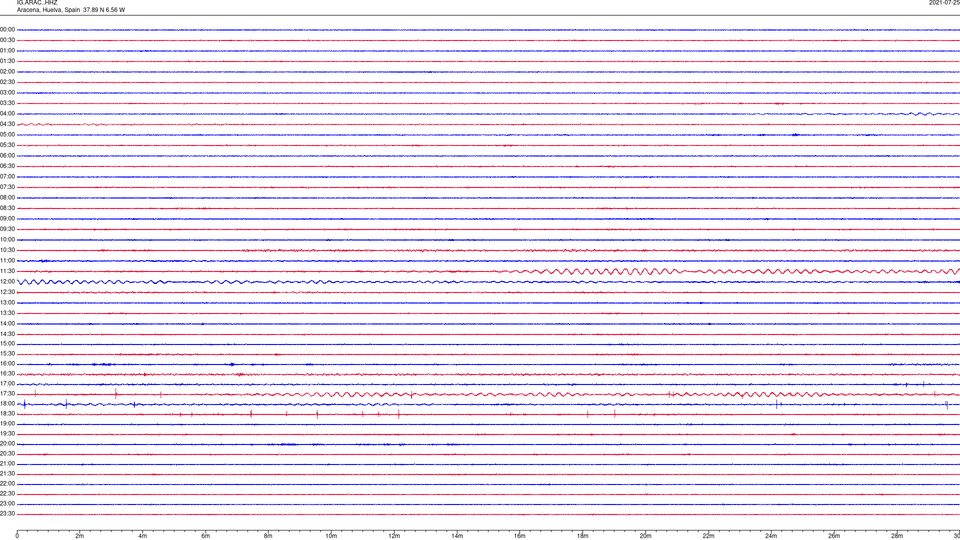The height and width of the screenshot is (540, 960).
Task: Click the 23:00 row label
Action: click(7, 504)
